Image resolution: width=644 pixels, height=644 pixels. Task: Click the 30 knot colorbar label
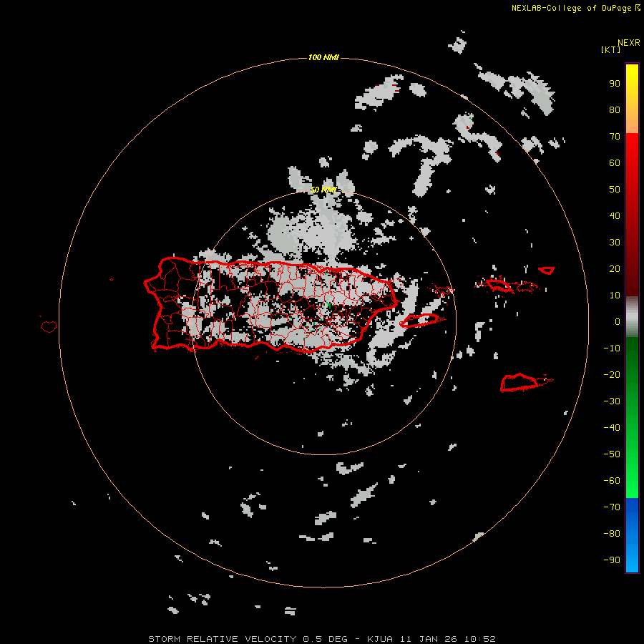tap(615, 243)
